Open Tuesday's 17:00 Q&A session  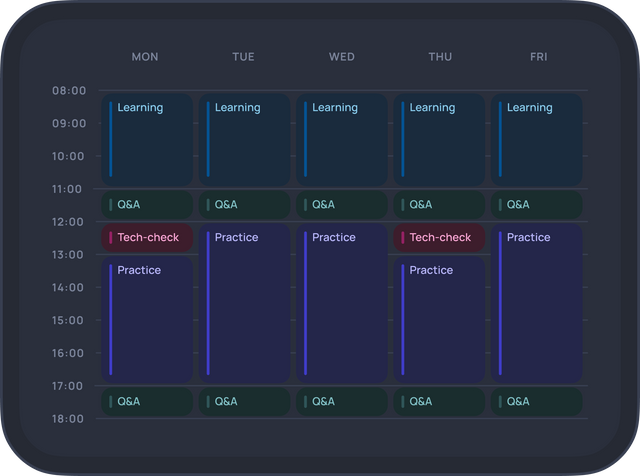(x=244, y=402)
